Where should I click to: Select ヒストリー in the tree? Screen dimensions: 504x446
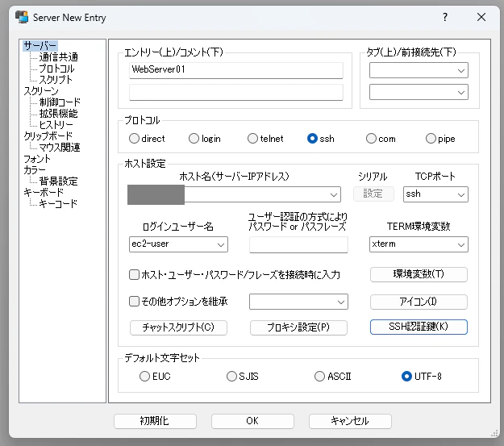coord(56,125)
